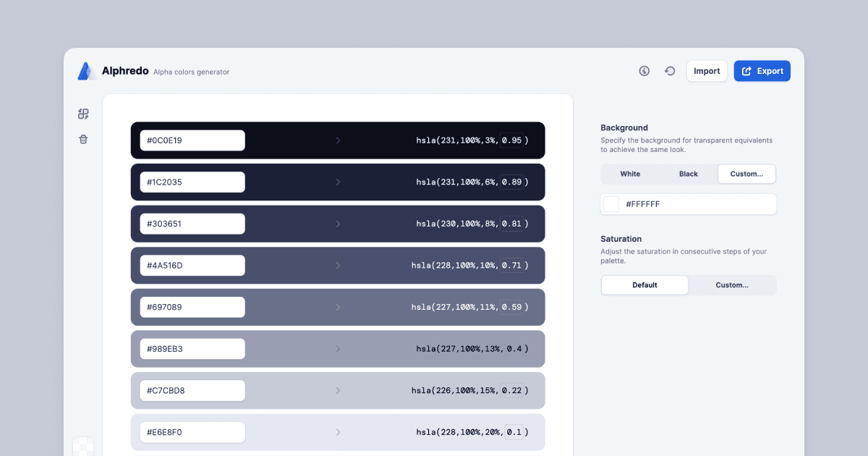Click the chevron arrow in the #303651 row
The image size is (868, 456).
(x=338, y=224)
